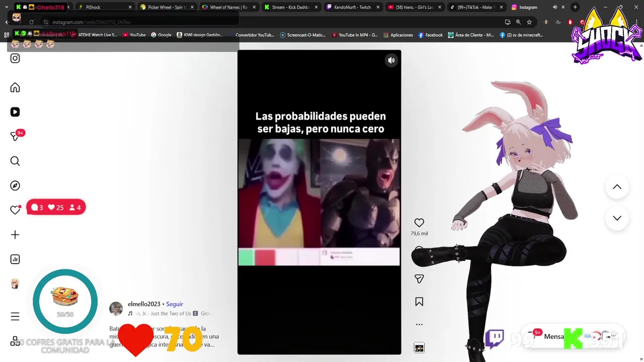Click the Instagram logo icon
The height and width of the screenshot is (362, 644).
pyautogui.click(x=15, y=58)
